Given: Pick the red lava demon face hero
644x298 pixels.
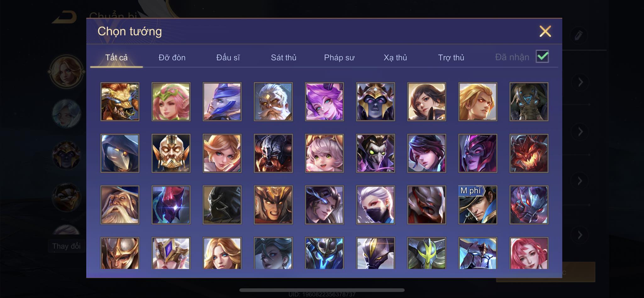Looking at the screenshot, I should tap(529, 153).
